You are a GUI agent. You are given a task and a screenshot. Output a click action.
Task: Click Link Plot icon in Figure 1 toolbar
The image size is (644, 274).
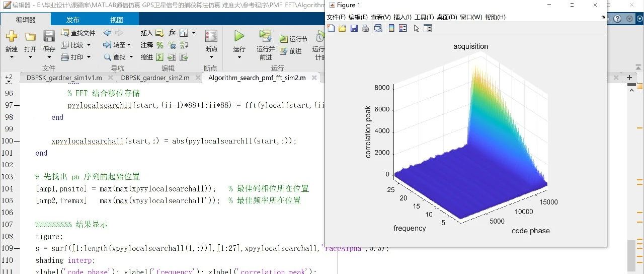[x=378, y=28]
